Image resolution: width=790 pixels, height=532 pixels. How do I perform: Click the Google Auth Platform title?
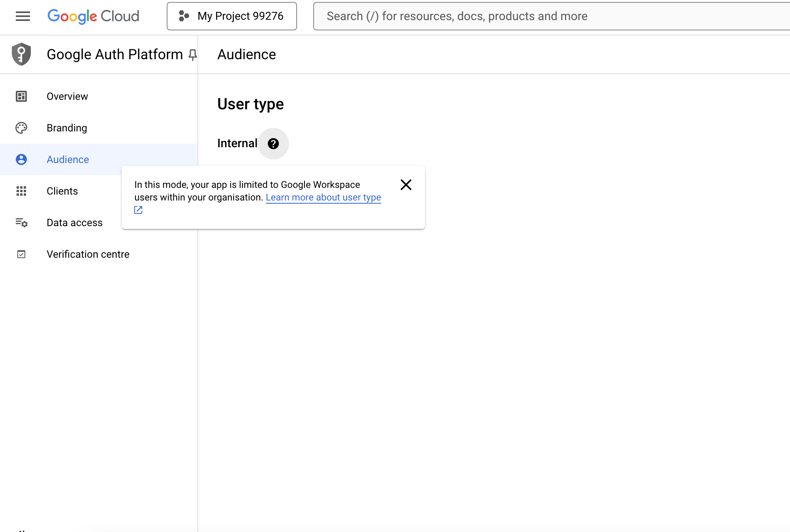tap(115, 54)
